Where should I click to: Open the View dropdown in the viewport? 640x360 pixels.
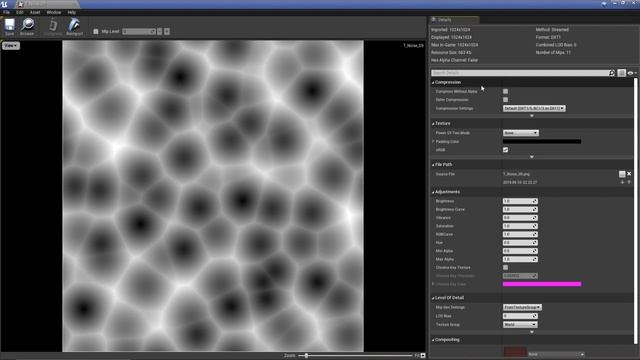(11, 46)
